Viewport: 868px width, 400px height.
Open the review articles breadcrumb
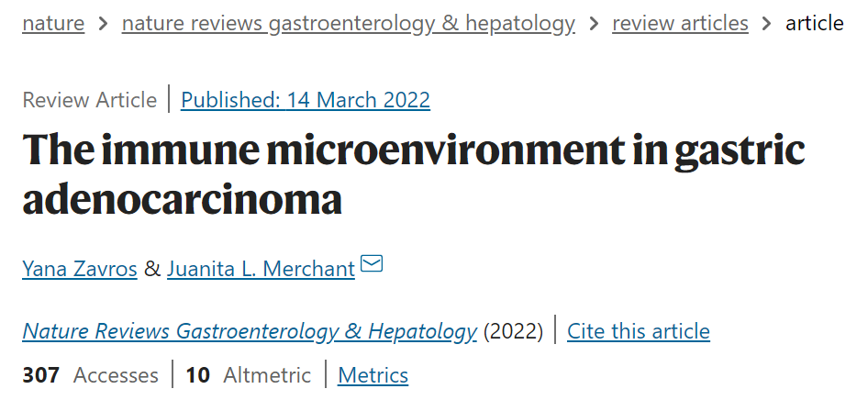pyautogui.click(x=680, y=23)
